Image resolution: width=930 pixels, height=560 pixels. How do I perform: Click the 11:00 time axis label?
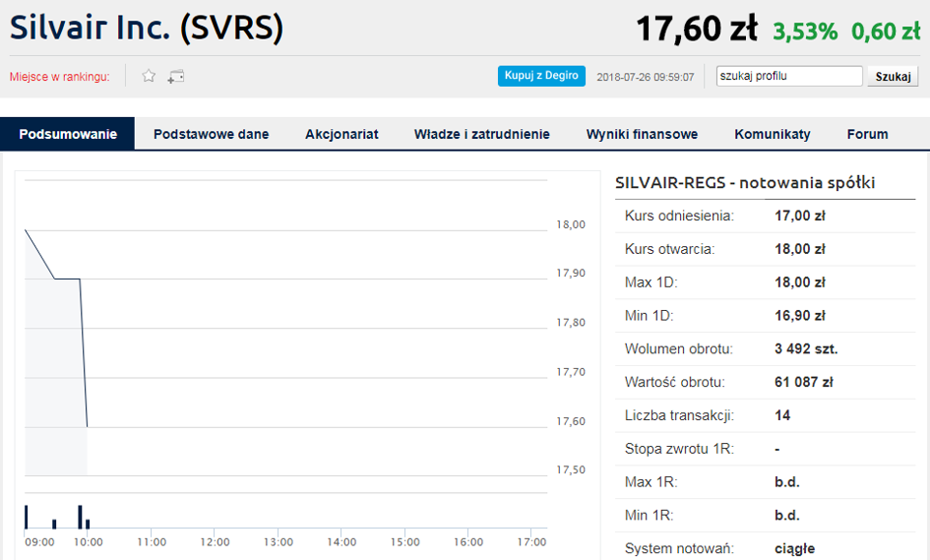[152, 542]
